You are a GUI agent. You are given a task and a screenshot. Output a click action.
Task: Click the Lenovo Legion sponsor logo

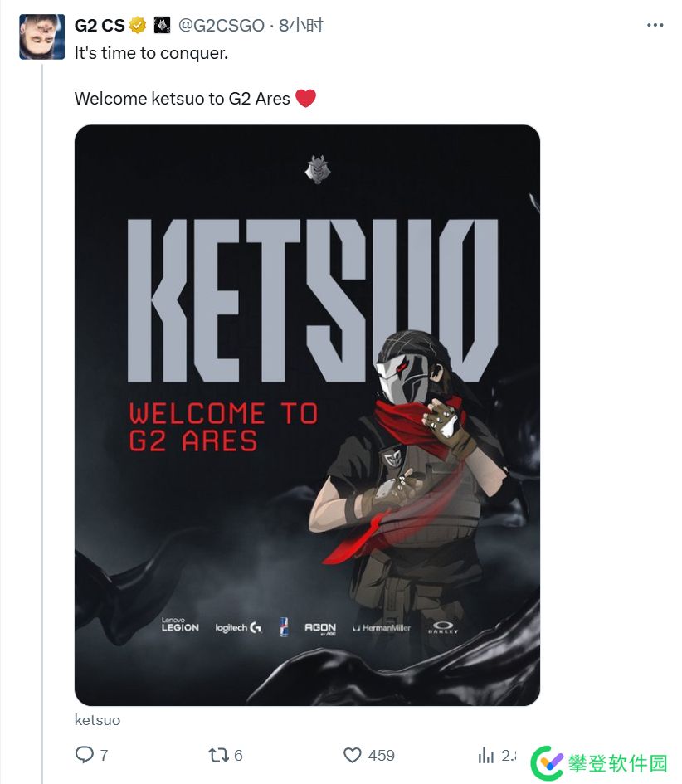180,625
